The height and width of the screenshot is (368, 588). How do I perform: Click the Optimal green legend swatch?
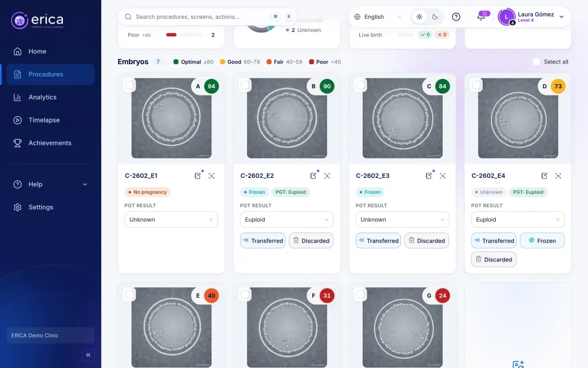coord(176,62)
